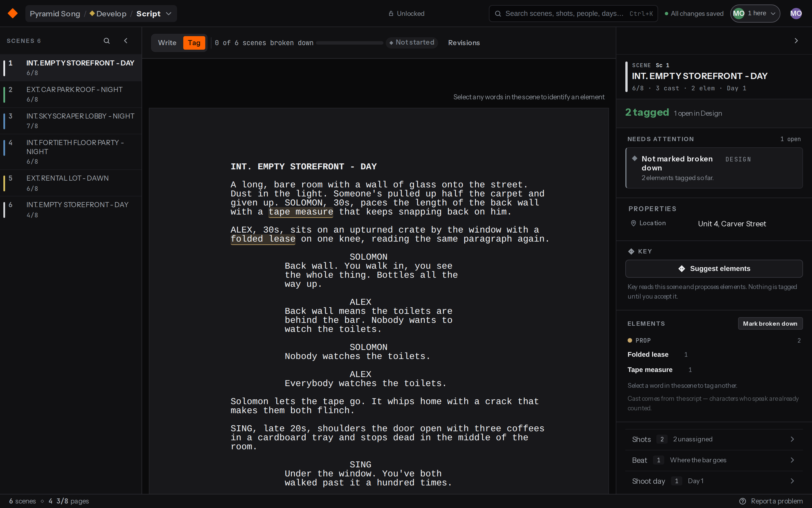Viewport: 812px width, 508px height.
Task: Click the Report a problem link
Action: click(x=776, y=501)
